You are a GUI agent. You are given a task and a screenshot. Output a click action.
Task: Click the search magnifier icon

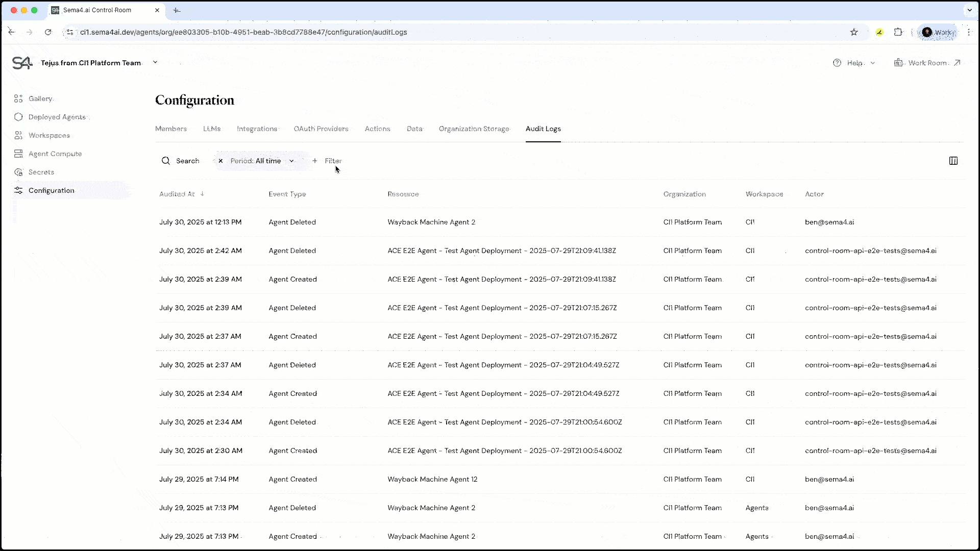click(166, 161)
